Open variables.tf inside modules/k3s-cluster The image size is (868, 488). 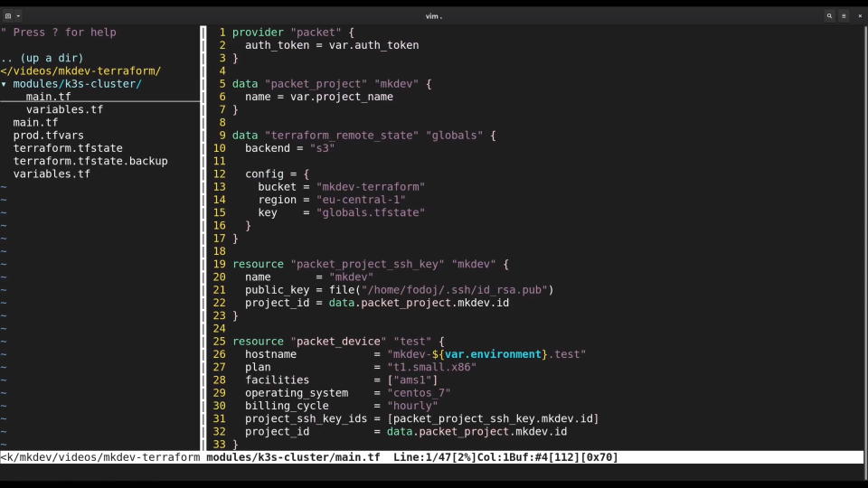click(64, 109)
